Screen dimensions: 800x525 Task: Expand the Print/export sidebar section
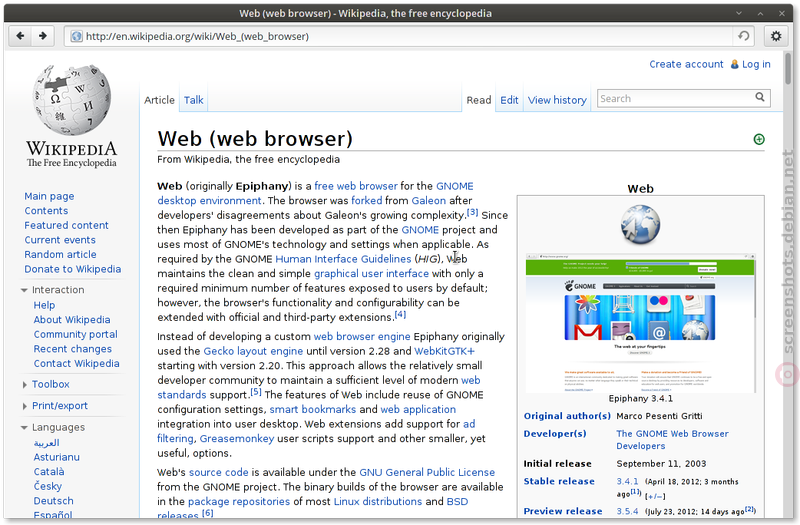tap(24, 406)
